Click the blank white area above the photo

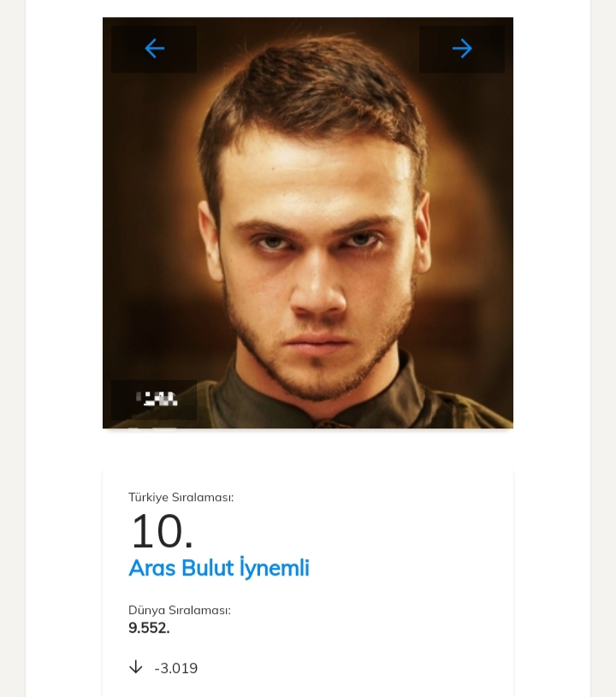308,8
